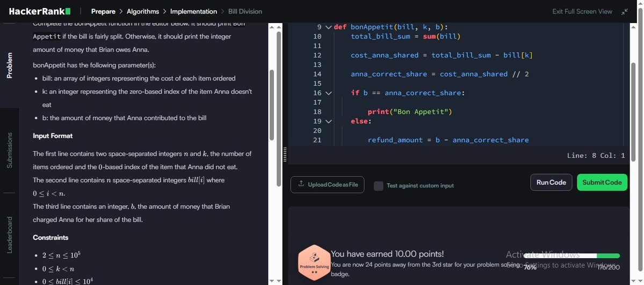The width and height of the screenshot is (644, 285).
Task: Click the problem panel scroll-up arrow
Action: point(272,27)
